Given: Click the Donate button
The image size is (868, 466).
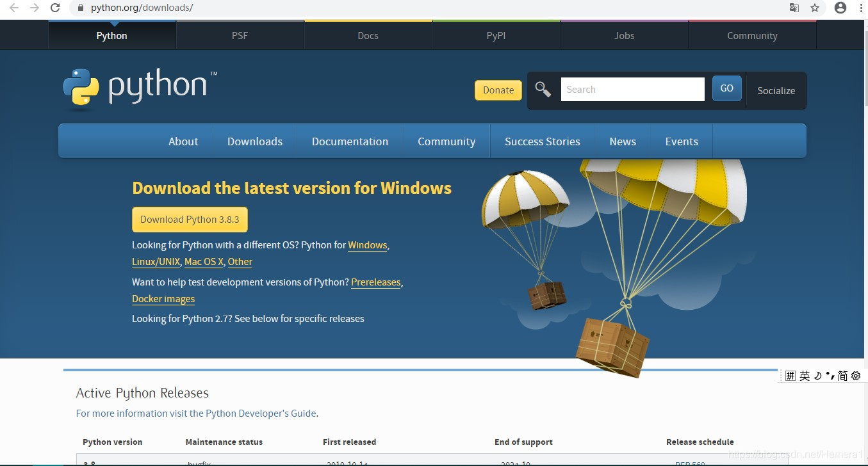Looking at the screenshot, I should [x=498, y=90].
